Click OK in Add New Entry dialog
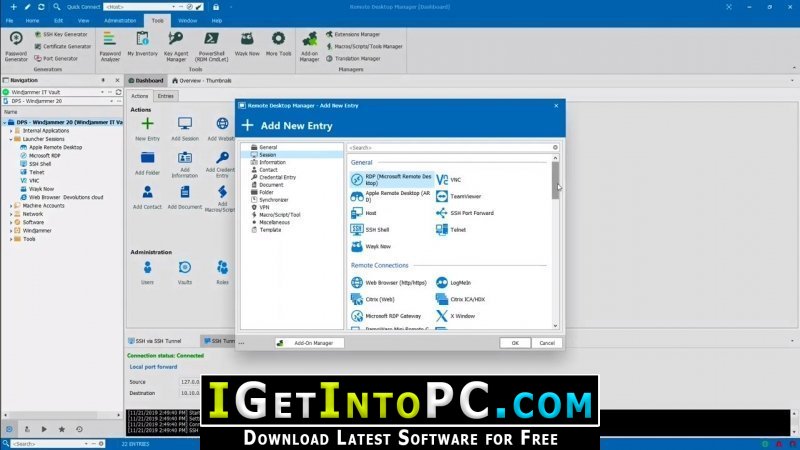This screenshot has width=800, height=450. click(515, 343)
